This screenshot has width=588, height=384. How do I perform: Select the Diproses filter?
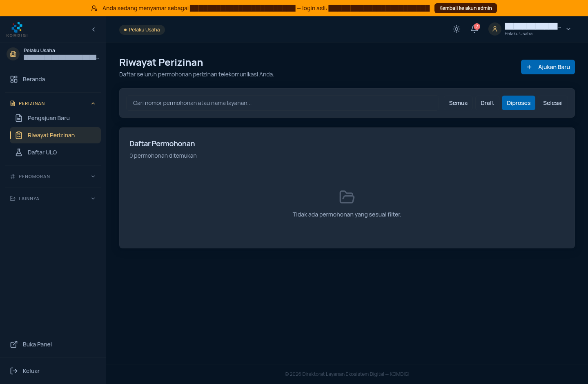519,103
